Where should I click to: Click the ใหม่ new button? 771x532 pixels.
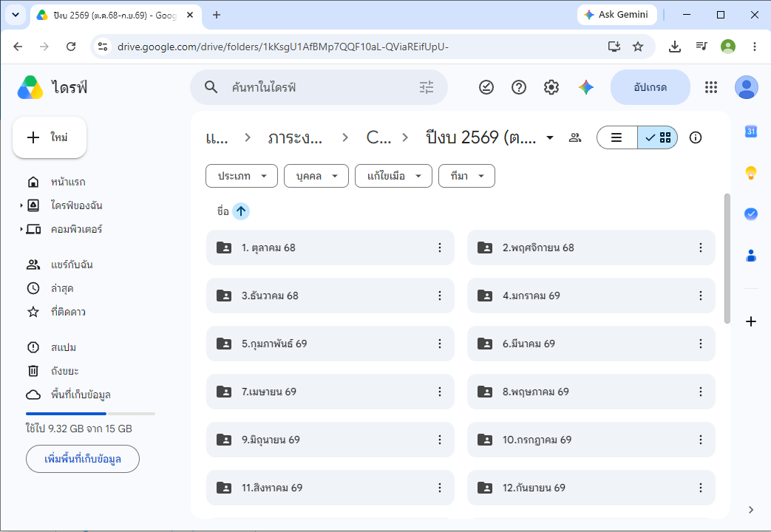50,137
